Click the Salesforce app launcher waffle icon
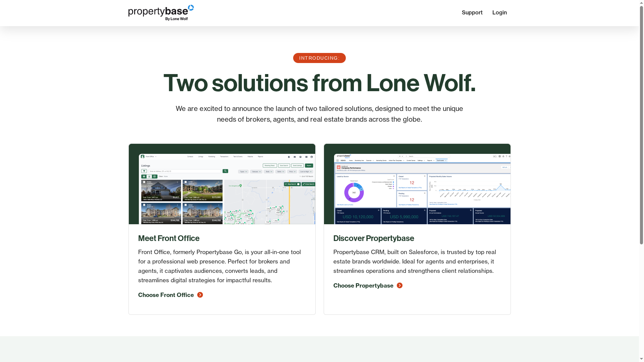Viewport: 644px width, 362px height. click(337, 161)
